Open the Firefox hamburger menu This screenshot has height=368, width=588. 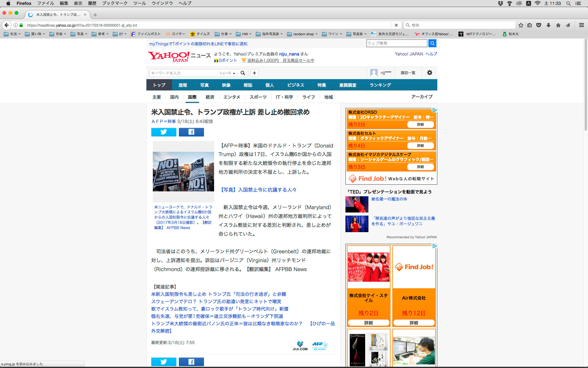581,25
